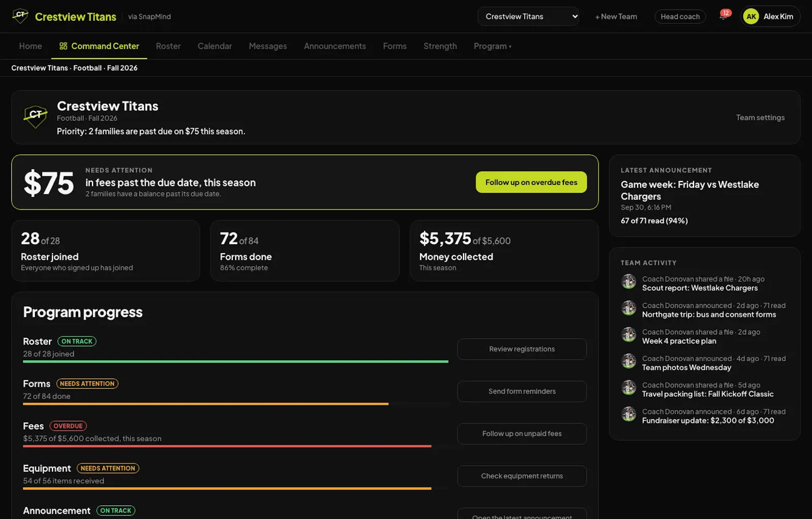Open the Crestview Titans team selector dropdown

click(x=528, y=16)
